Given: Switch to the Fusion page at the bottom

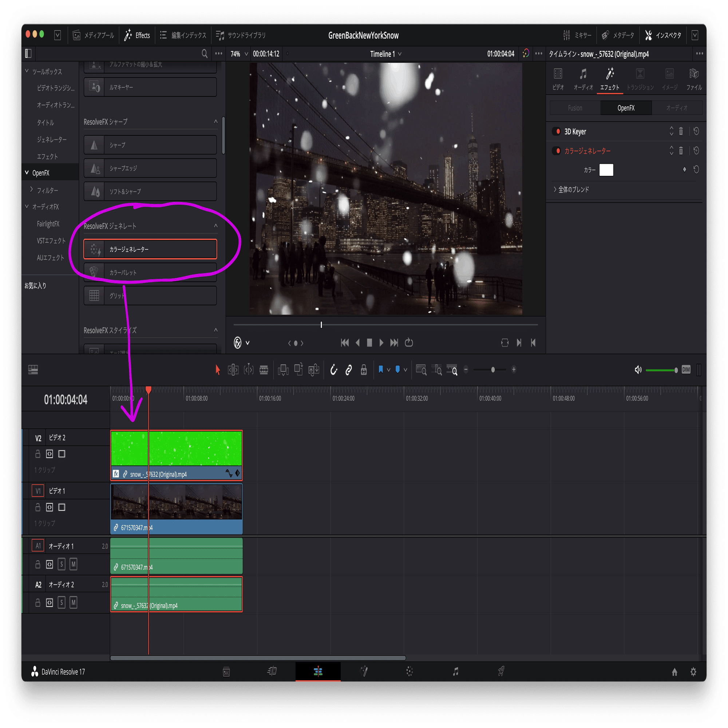Looking at the screenshot, I should point(364,672).
